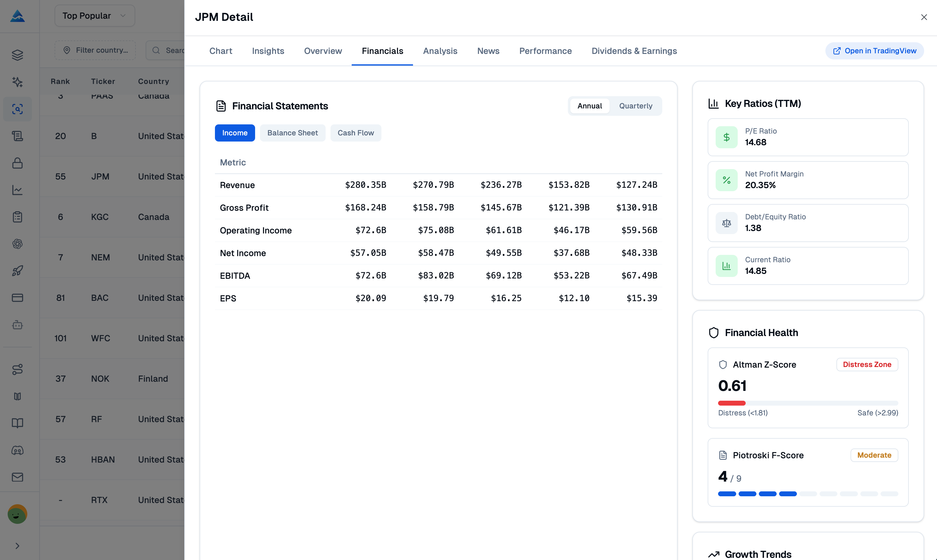The image size is (937, 560).
Task: Switch to Cash Flow statements
Action: point(356,133)
